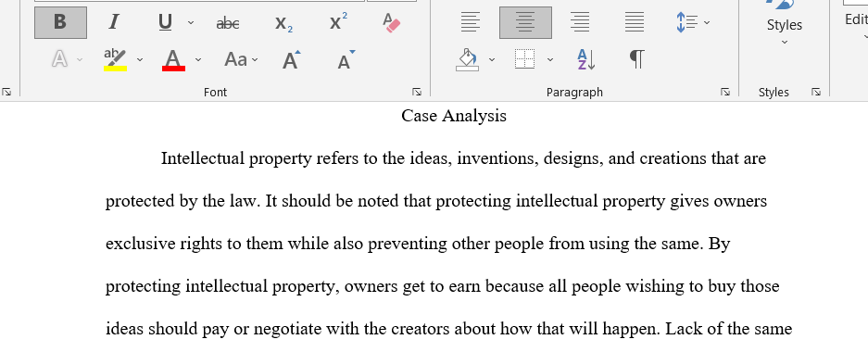868x352 pixels.
Task: Toggle Strikethrough text
Action: (228, 22)
